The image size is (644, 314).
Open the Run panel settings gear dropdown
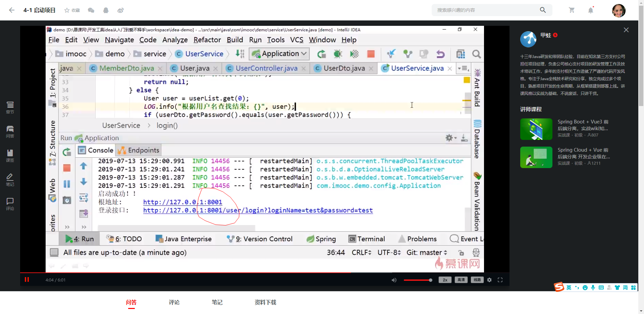point(451,138)
